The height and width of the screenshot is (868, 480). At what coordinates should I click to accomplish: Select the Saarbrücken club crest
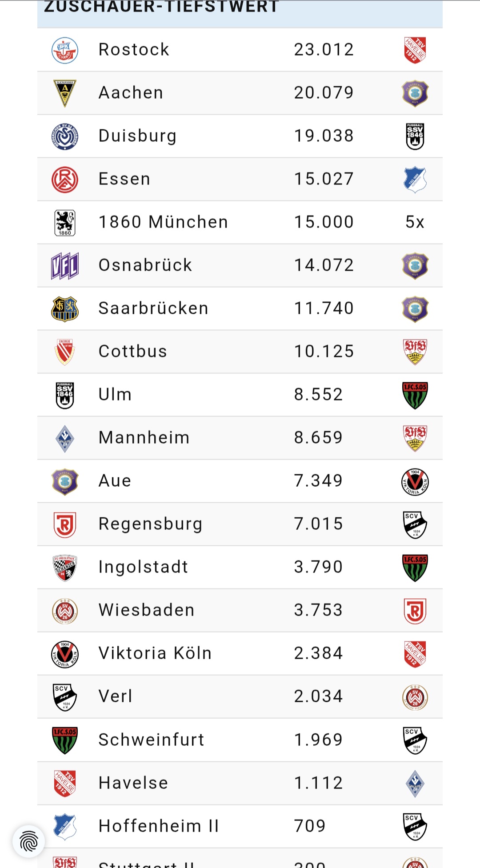(65, 309)
